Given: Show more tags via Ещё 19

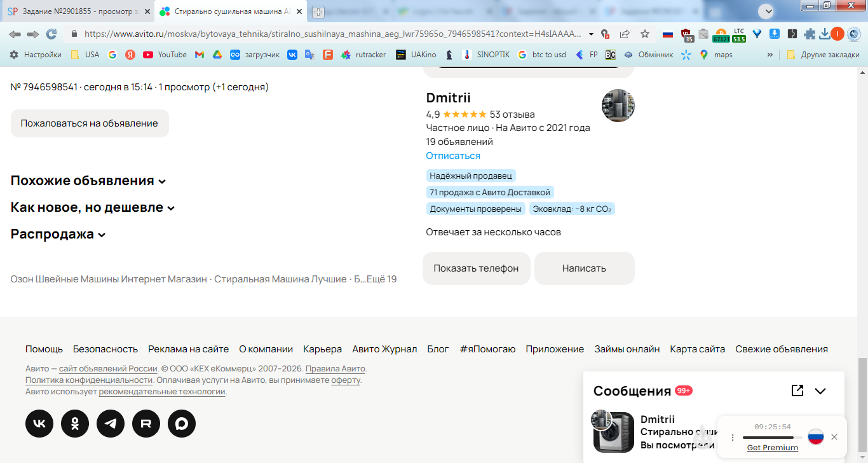Looking at the screenshot, I should [381, 279].
